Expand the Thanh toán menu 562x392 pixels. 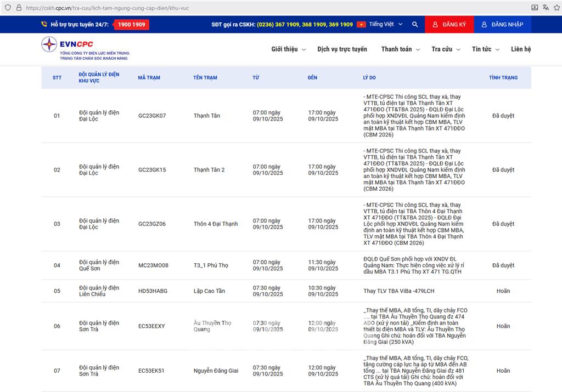pos(400,49)
